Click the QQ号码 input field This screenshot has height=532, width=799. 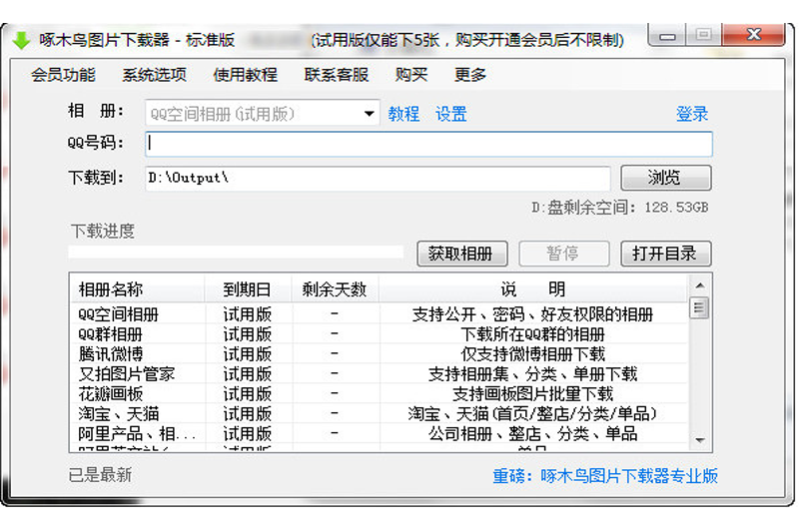[x=428, y=144]
